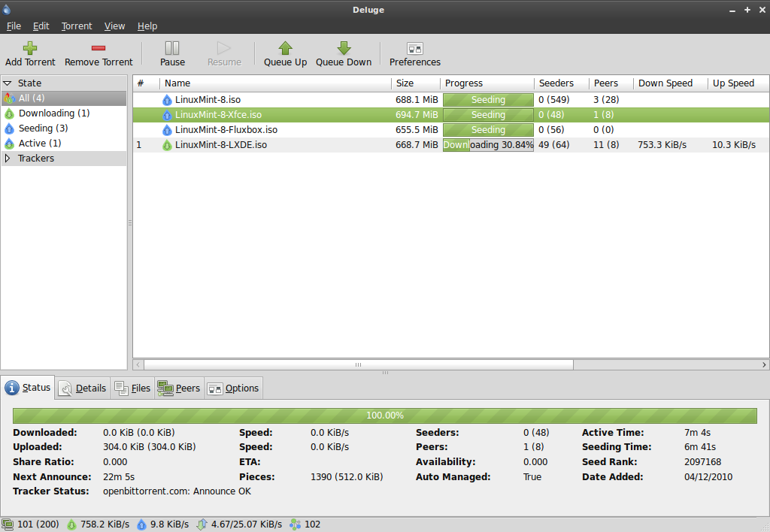Click the Details tab icon
Viewport: 770px width, 532px height.
pos(65,388)
